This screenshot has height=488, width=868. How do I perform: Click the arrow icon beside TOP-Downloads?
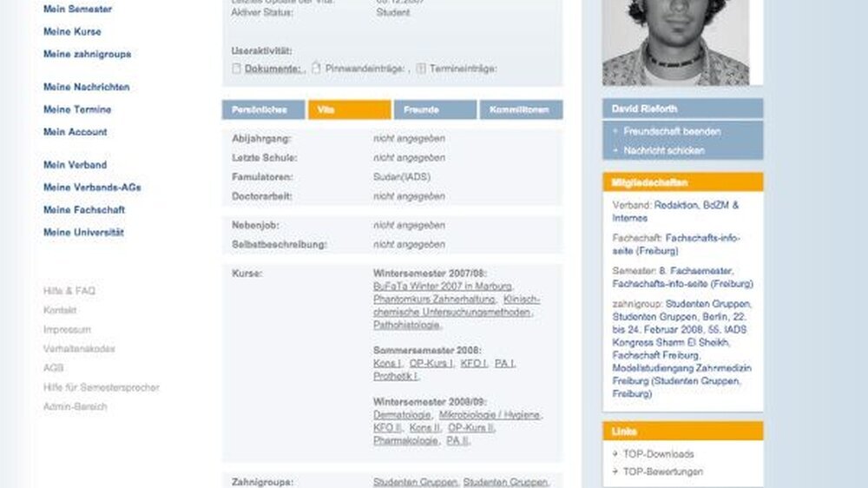[615, 453]
